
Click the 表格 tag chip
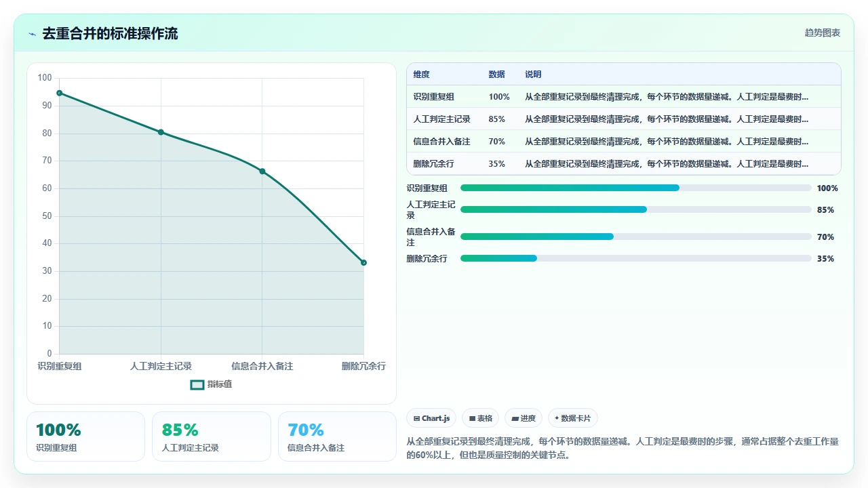point(481,418)
